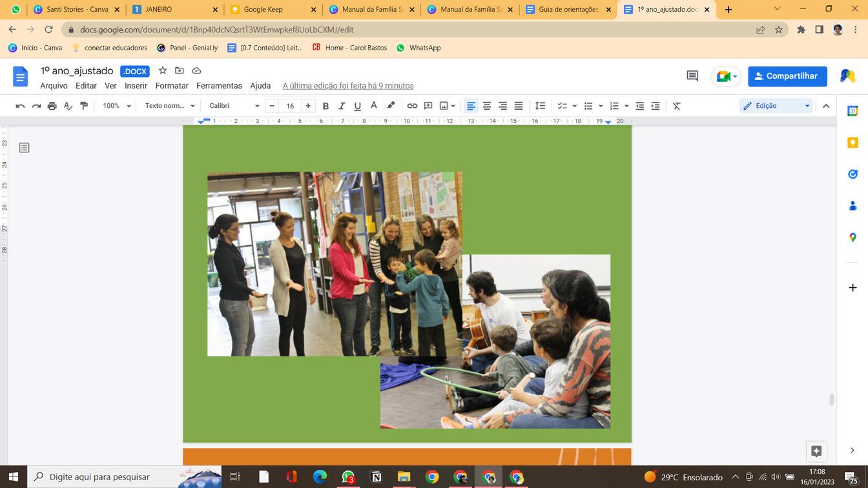Viewport: 868px width, 488px height.
Task: Open Google Keep in the side panel
Action: click(x=852, y=143)
